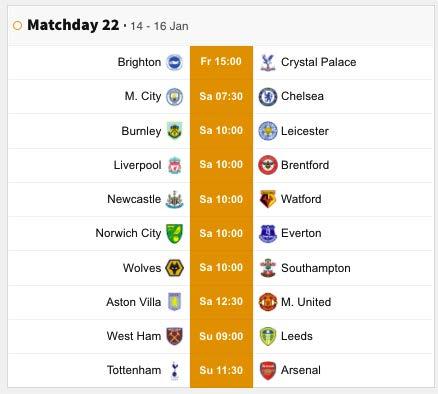This screenshot has height=394, width=438.
Task: Click the Watford club crest
Action: point(268,199)
